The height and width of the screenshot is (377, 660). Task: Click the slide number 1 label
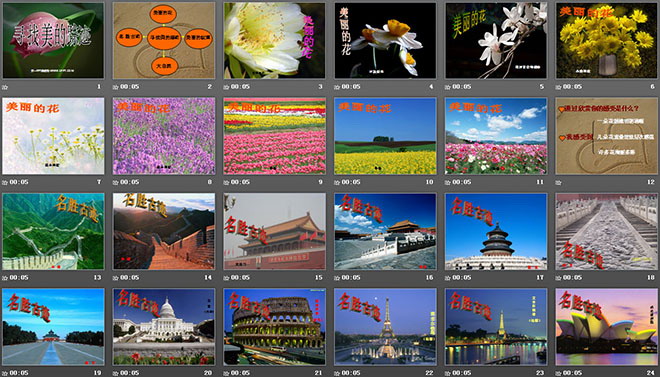pyautogui.click(x=99, y=87)
